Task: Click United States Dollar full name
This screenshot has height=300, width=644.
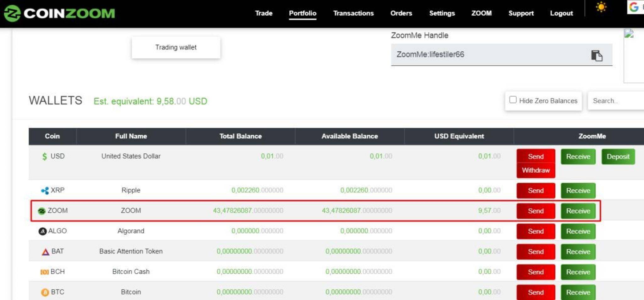Action: (x=131, y=156)
